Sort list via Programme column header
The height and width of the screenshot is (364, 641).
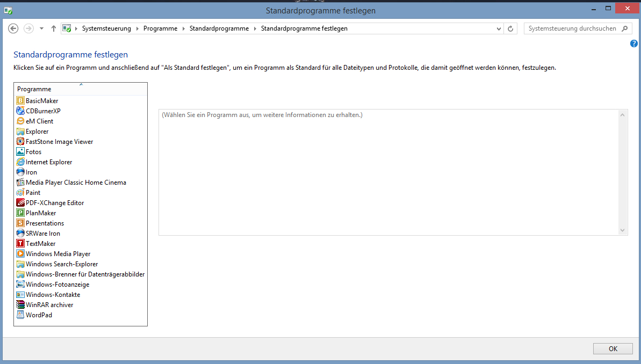coord(81,89)
